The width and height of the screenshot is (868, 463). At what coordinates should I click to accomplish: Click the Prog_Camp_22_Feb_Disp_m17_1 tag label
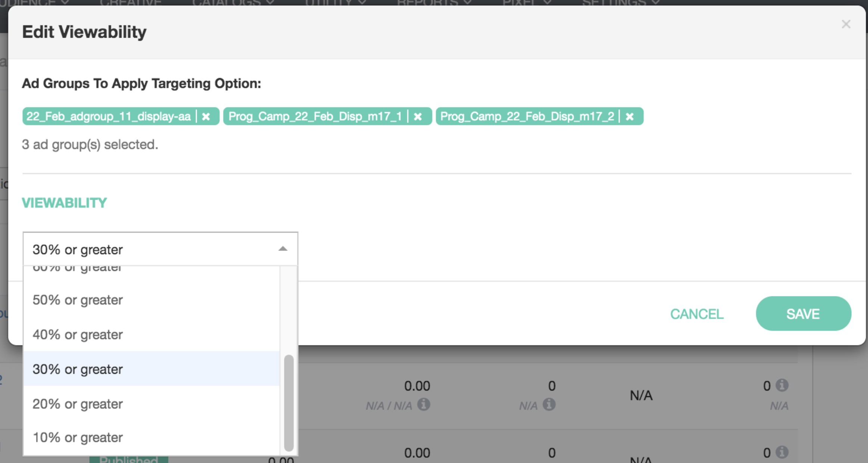point(315,116)
